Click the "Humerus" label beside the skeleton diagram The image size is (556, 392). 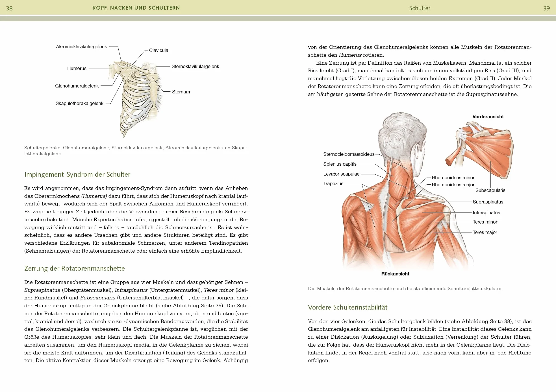tap(77, 68)
